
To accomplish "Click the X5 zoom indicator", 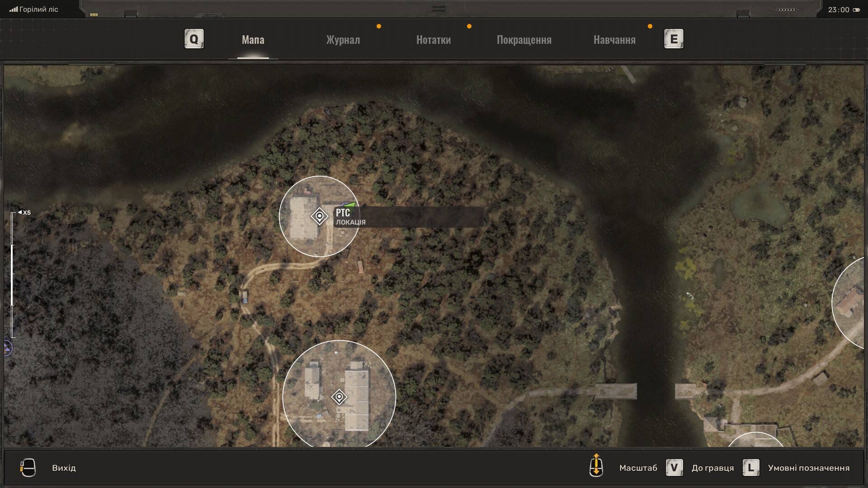I will [24, 212].
